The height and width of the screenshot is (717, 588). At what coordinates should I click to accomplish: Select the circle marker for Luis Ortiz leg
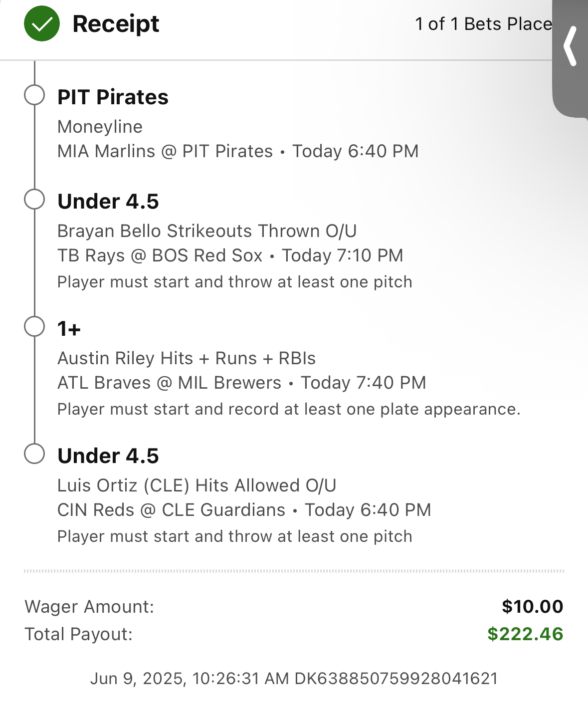click(x=34, y=454)
